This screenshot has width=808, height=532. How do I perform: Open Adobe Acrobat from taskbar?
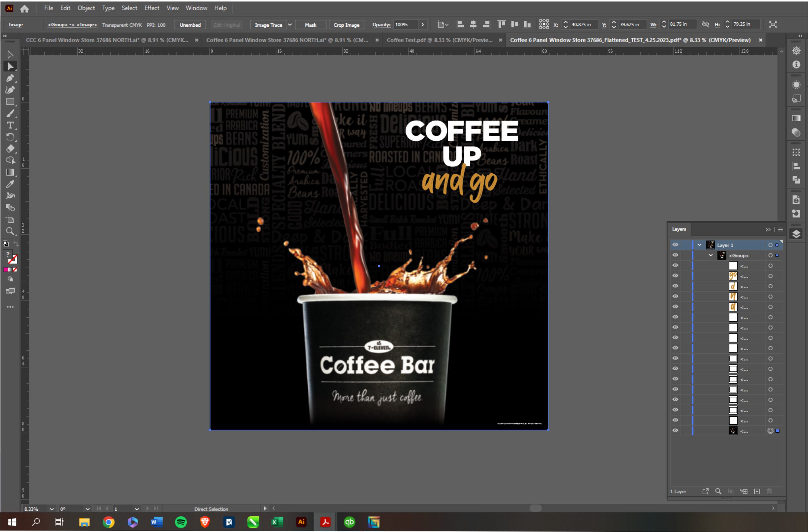pos(325,522)
